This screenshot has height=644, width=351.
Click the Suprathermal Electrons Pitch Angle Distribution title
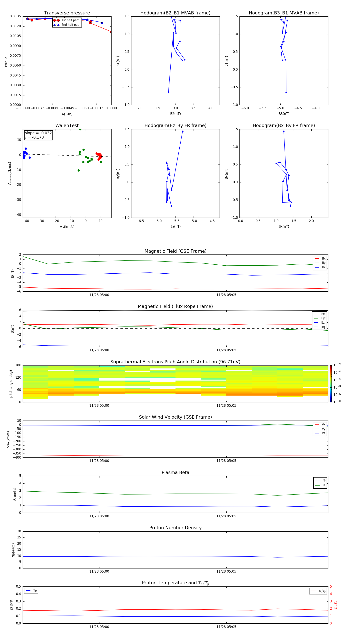click(175, 362)
